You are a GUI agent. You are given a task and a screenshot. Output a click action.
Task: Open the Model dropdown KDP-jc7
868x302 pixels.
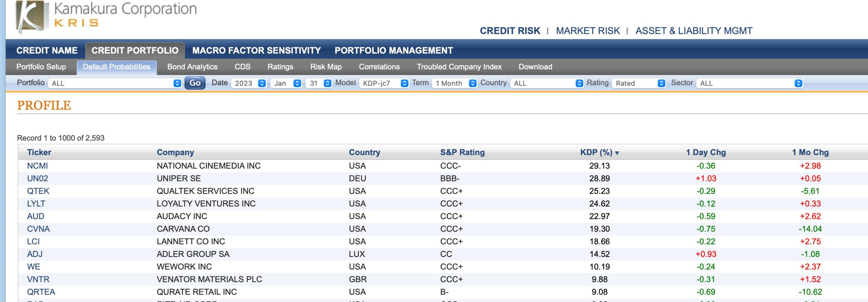click(384, 83)
